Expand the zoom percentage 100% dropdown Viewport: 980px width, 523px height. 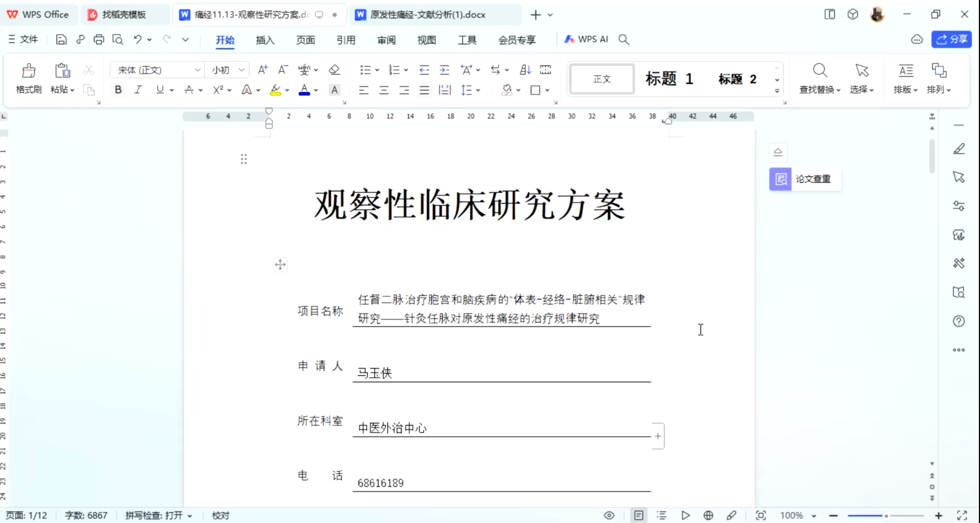coord(813,516)
